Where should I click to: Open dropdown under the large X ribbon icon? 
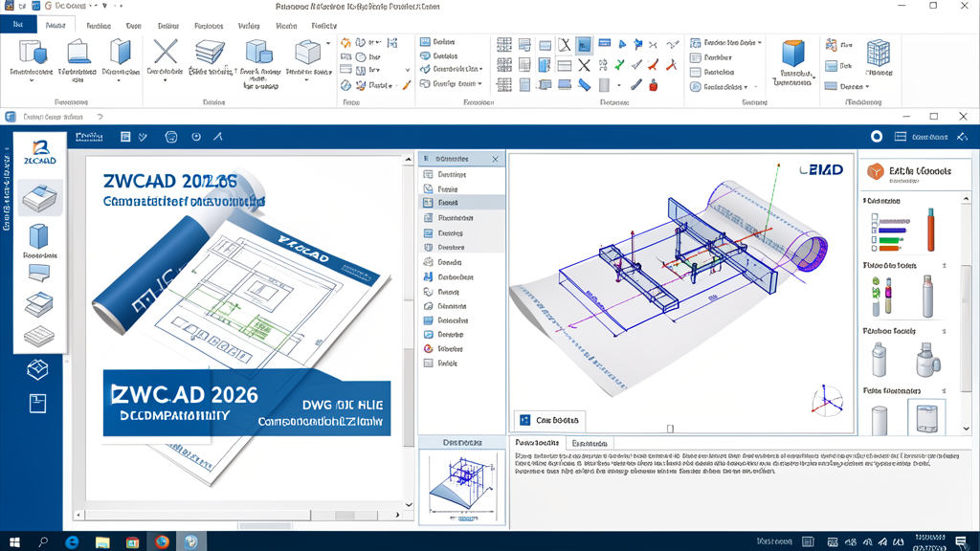point(165,80)
